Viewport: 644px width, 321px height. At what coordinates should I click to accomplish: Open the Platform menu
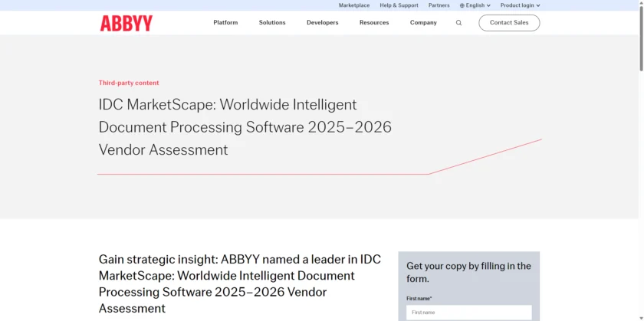coord(225,23)
